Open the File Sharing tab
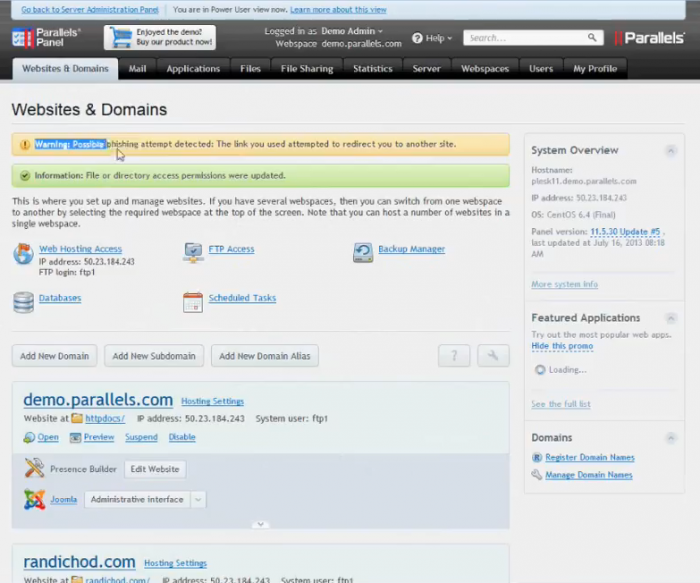This screenshot has width=700, height=583. pos(307,69)
